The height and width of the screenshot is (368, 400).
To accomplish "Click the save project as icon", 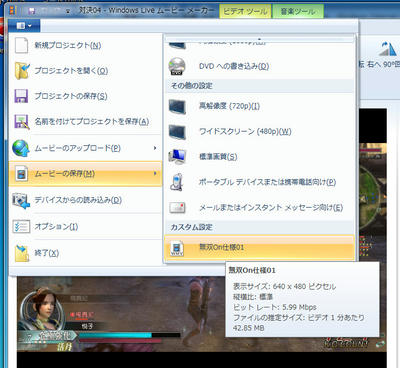I will (x=22, y=121).
